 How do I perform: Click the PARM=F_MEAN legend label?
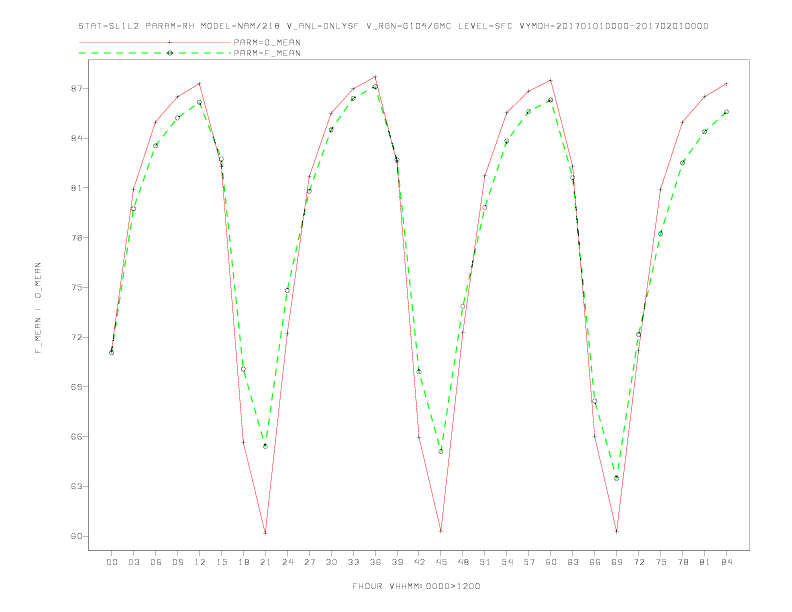(x=267, y=53)
